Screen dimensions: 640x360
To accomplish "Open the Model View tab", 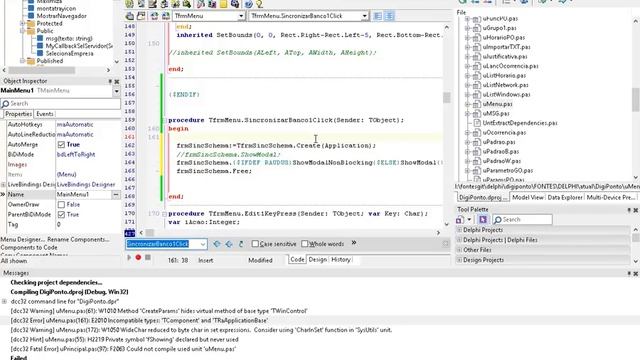I will pyautogui.click(x=527, y=198).
